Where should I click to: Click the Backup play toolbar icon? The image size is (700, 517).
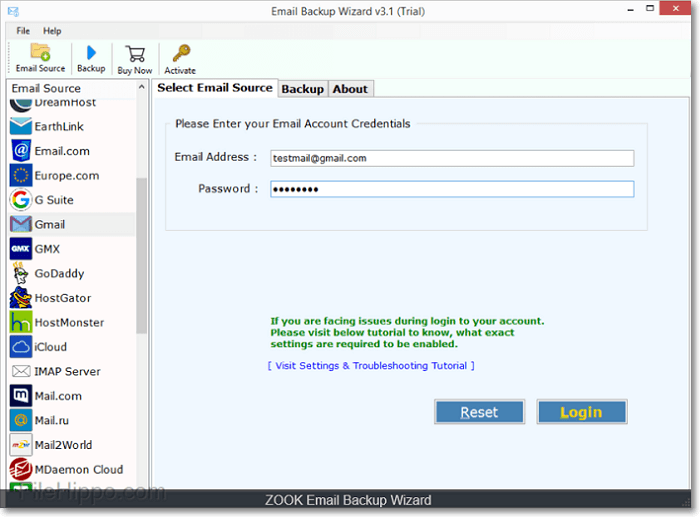(x=91, y=53)
